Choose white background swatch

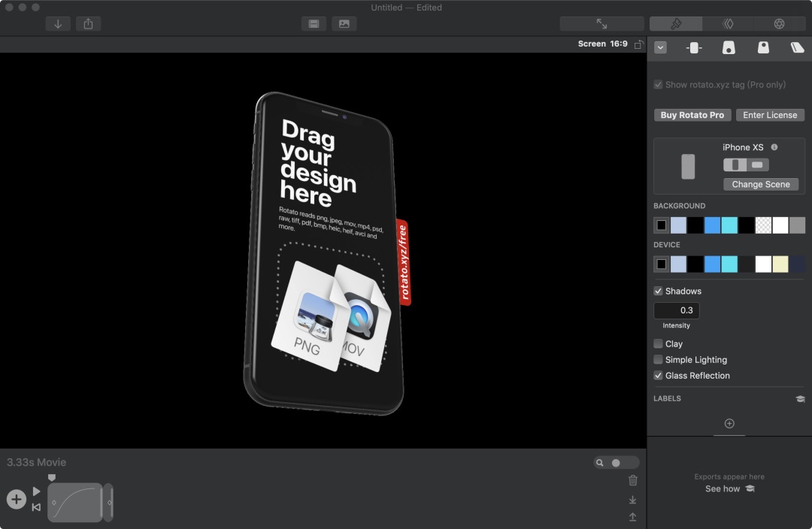click(780, 225)
